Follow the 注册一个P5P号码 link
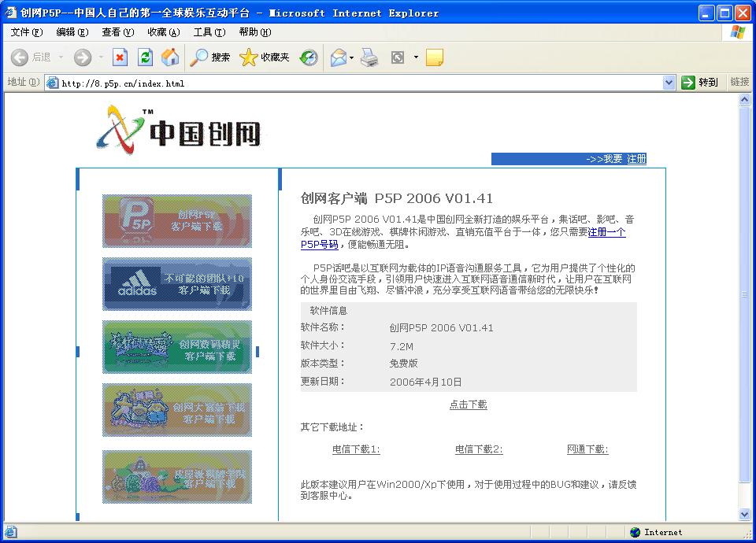This screenshot has height=543, width=756. (606, 232)
